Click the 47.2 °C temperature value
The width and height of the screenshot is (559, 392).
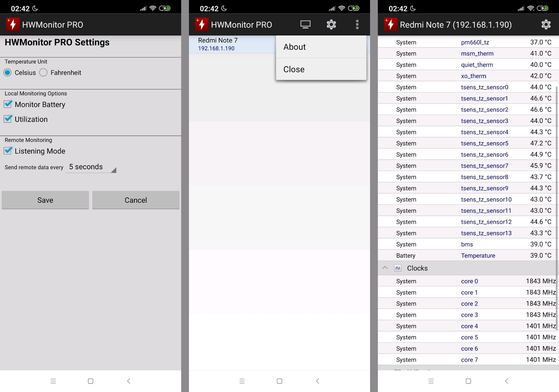[x=541, y=143]
